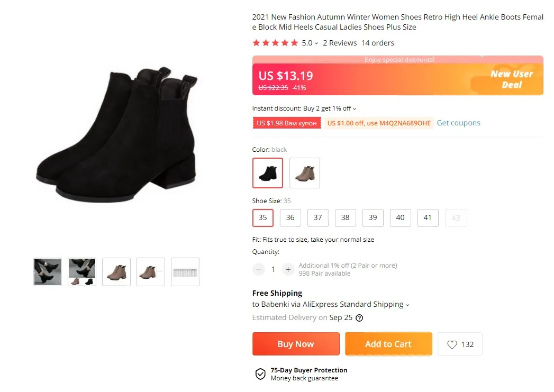Click the 75-Day Buyer Protection shield icon
This screenshot has width=554, height=392.
tap(260, 373)
